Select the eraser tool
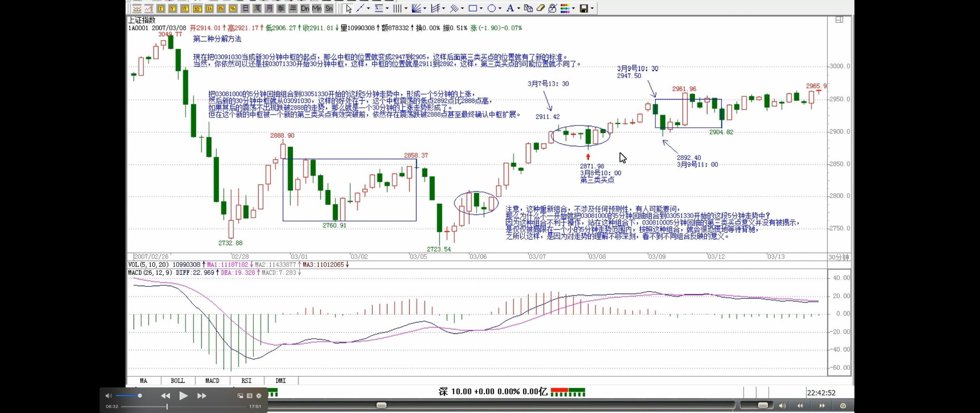Screen dimensions: 980x413 pos(541,8)
